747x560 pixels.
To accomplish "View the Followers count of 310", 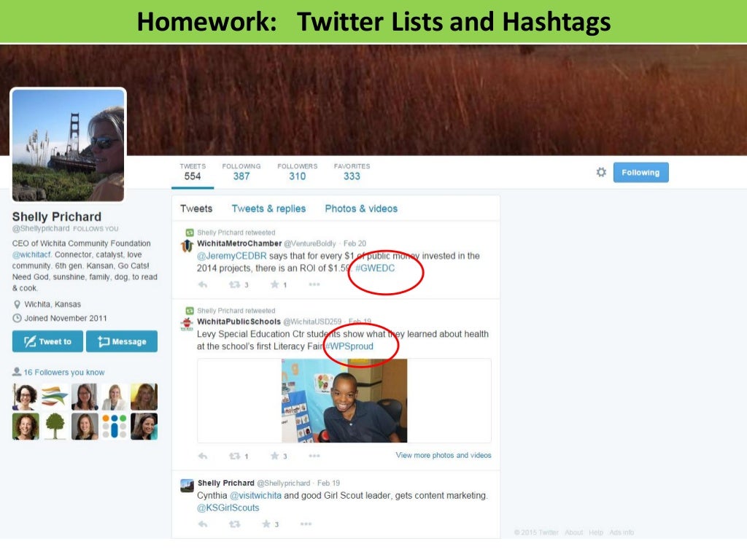I will pos(298,172).
